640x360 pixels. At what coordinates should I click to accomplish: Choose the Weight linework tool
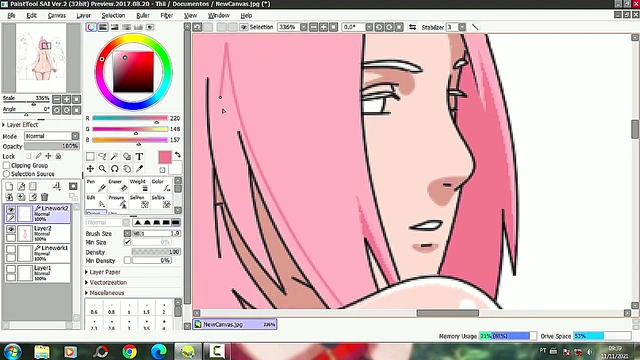pyautogui.click(x=140, y=185)
